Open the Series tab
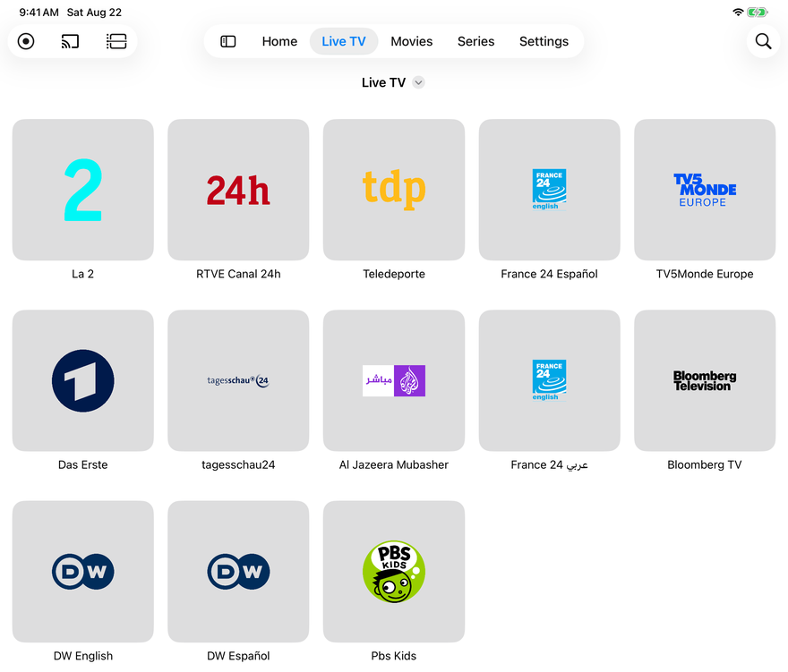 click(x=475, y=41)
